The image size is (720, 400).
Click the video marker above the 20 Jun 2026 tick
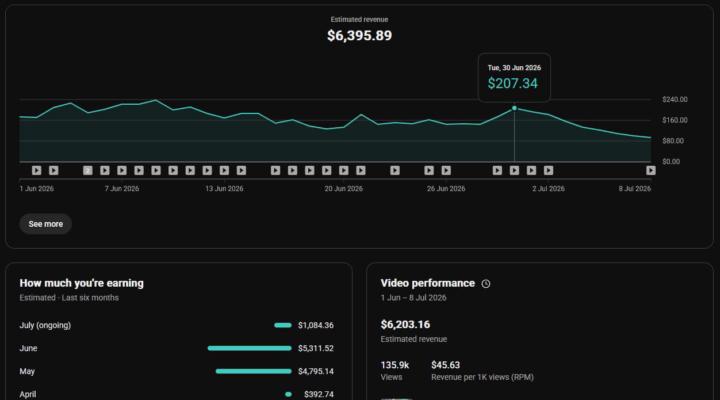(343, 170)
